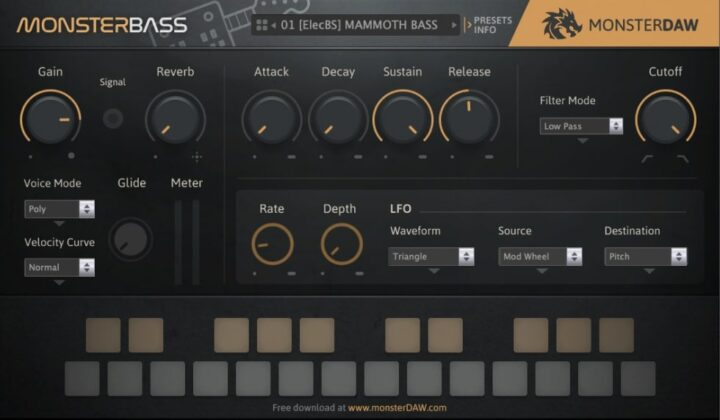This screenshot has width=720, height=420.
Task: Click the Glide knob
Action: pos(131,238)
